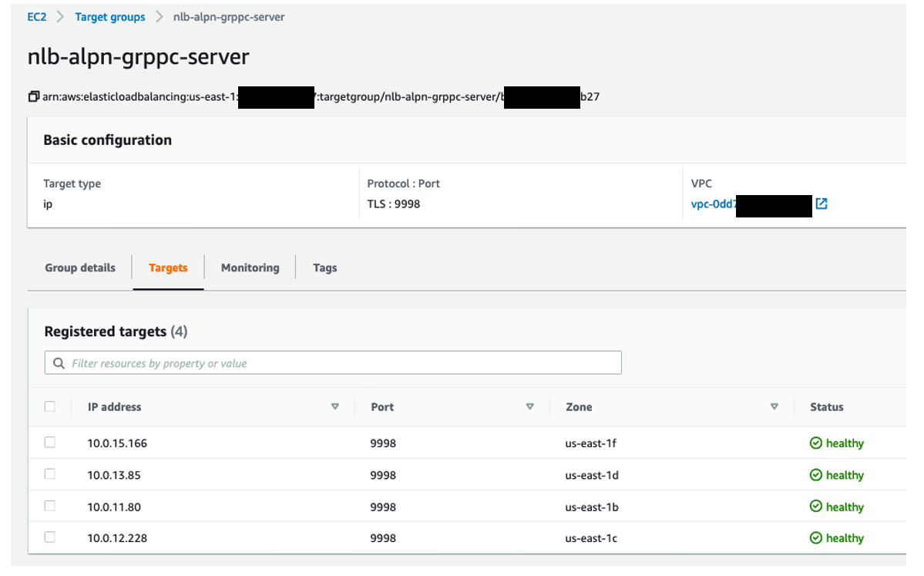
Task: Open the Group details tab
Action: pyautogui.click(x=80, y=268)
